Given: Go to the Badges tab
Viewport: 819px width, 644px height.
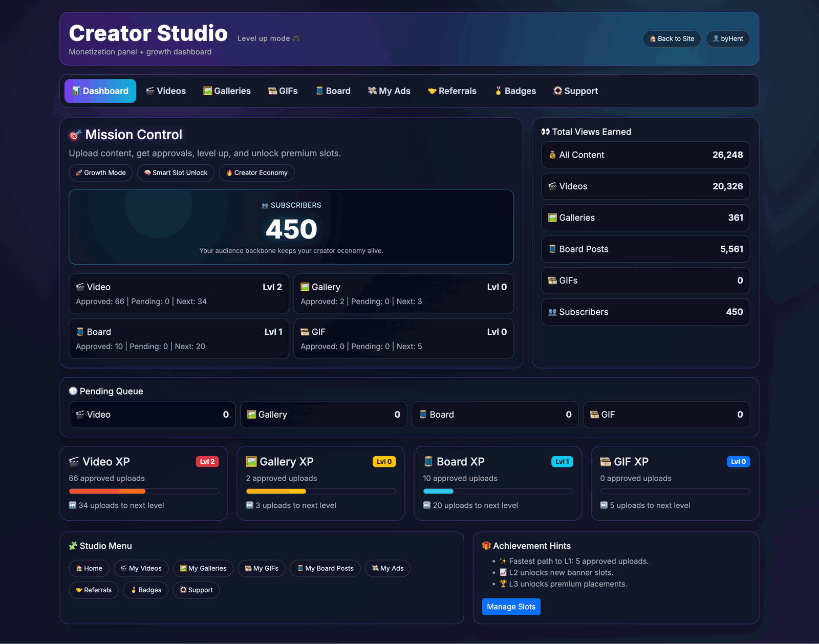Looking at the screenshot, I should (x=515, y=91).
